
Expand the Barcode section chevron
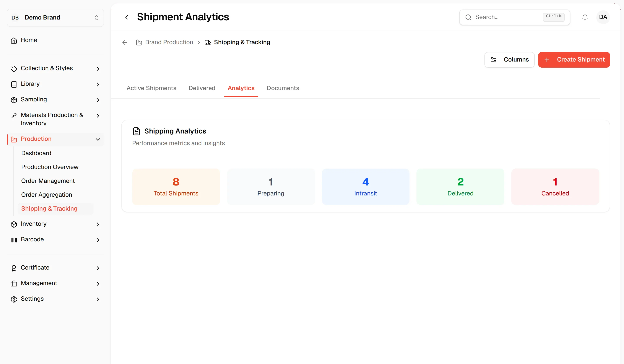(98, 240)
